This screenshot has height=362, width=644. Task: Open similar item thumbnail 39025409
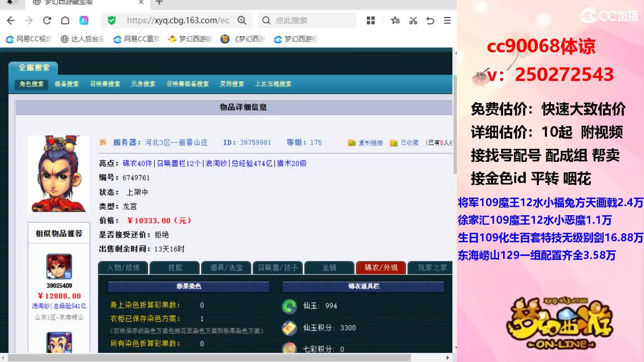59,266
